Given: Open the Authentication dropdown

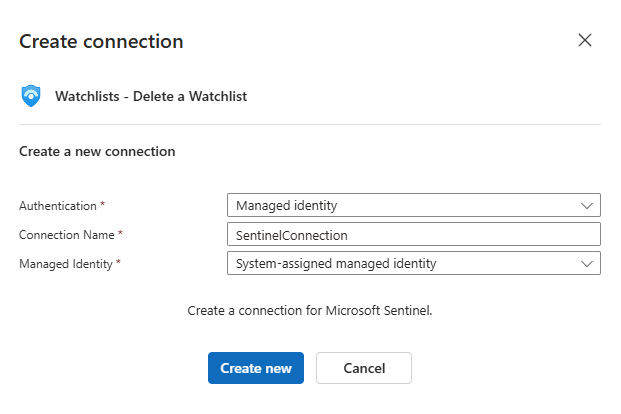Looking at the screenshot, I should [x=412, y=205].
